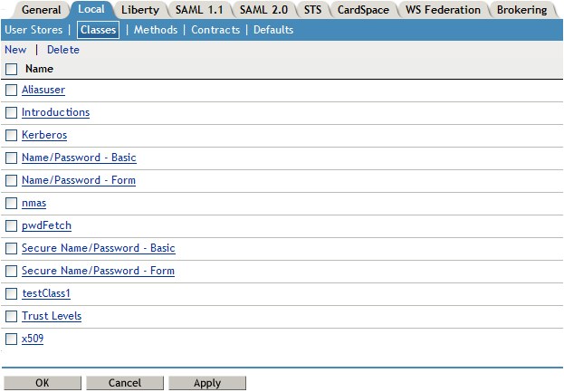Select the Name/Password - Basic checkbox
564x392 pixels.
coord(11,158)
